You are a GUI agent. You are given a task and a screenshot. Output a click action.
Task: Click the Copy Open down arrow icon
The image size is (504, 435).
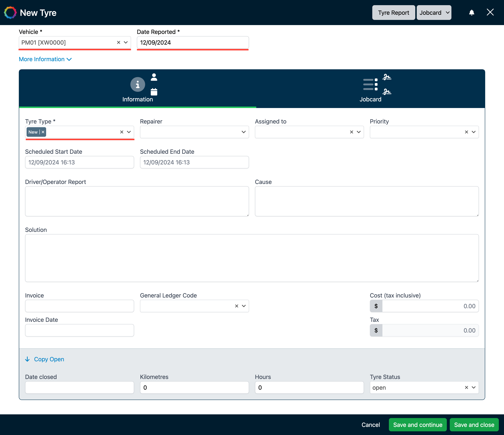tap(27, 359)
